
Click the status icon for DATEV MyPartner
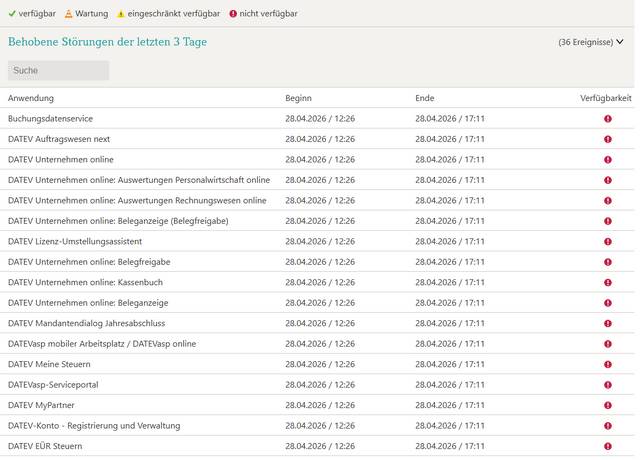click(x=607, y=405)
